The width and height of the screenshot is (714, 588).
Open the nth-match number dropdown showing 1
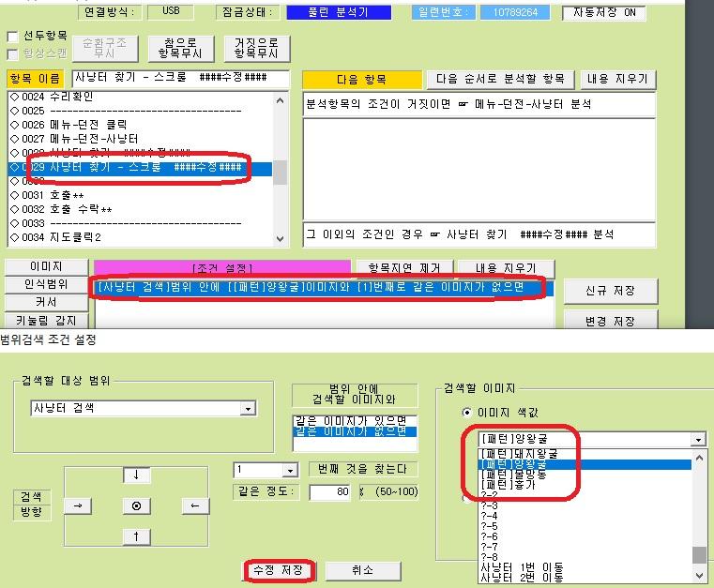coord(289,470)
